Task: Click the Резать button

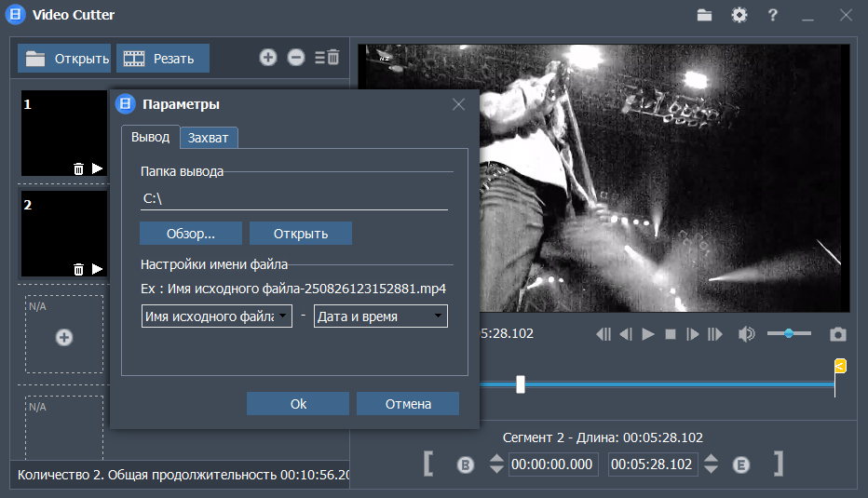Action: tap(163, 58)
